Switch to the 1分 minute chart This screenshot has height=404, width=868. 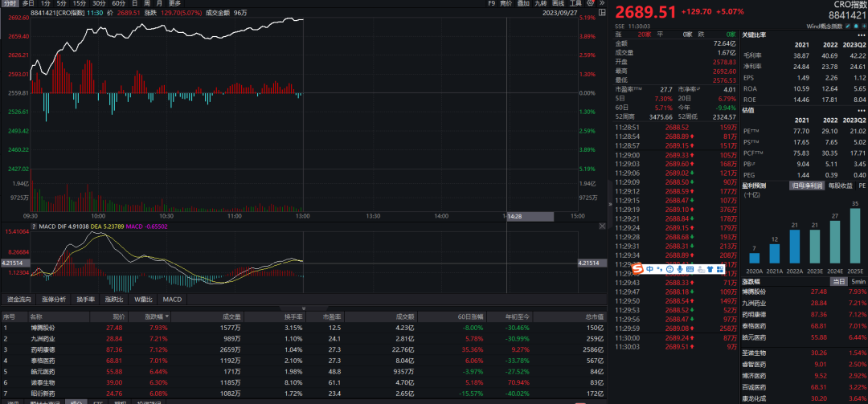(x=46, y=3)
